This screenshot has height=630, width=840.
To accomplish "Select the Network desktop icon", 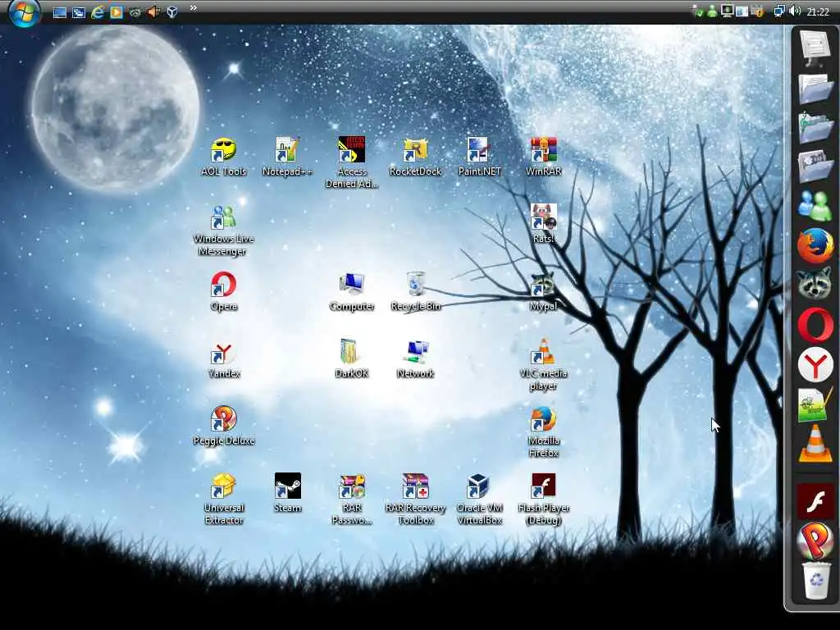I will pos(415,359).
